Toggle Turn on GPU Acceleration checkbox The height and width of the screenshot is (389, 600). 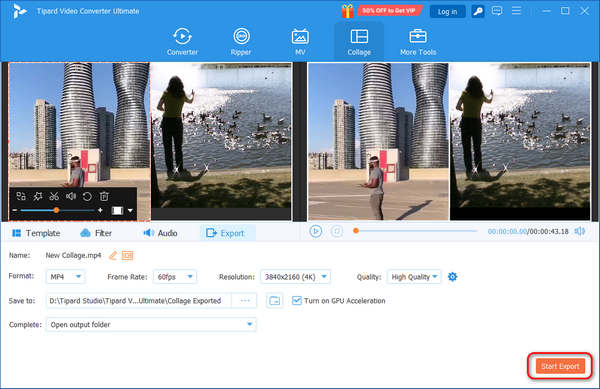(297, 301)
